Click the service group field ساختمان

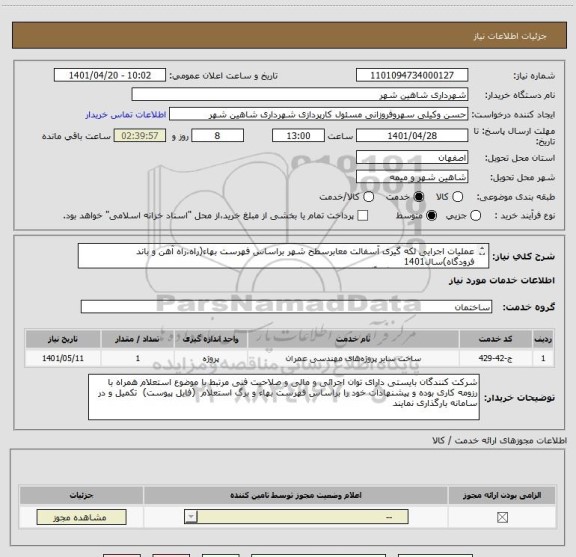[x=286, y=307]
